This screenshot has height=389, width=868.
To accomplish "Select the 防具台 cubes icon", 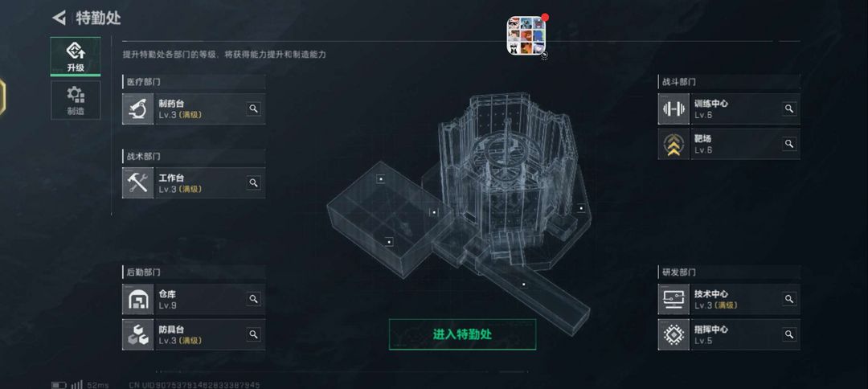I will (138, 334).
